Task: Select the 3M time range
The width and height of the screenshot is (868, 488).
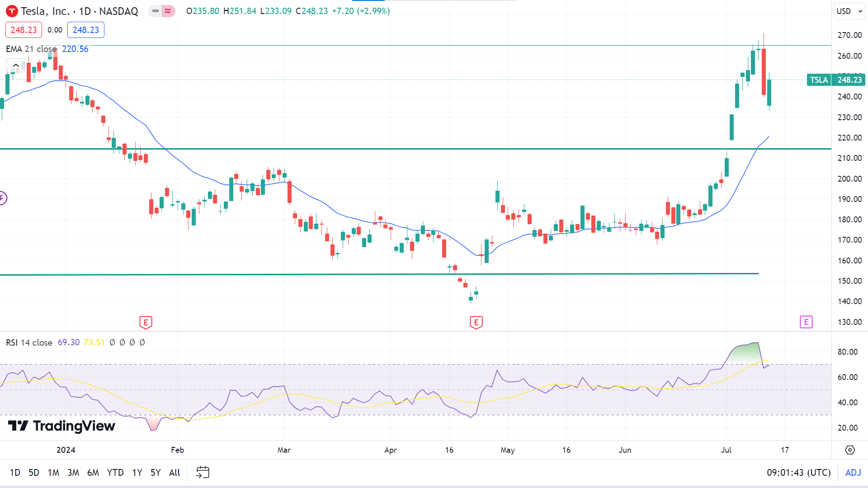Action: [x=73, y=473]
